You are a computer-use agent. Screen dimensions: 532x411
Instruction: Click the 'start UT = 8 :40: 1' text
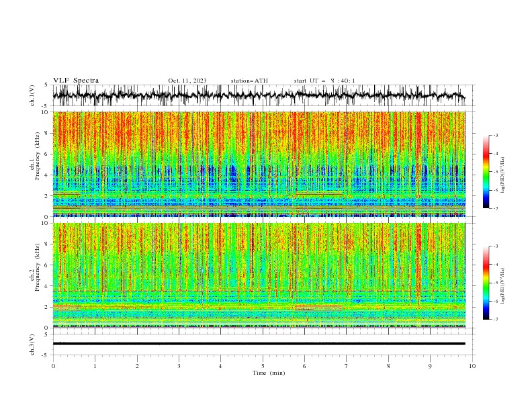coord(324,81)
